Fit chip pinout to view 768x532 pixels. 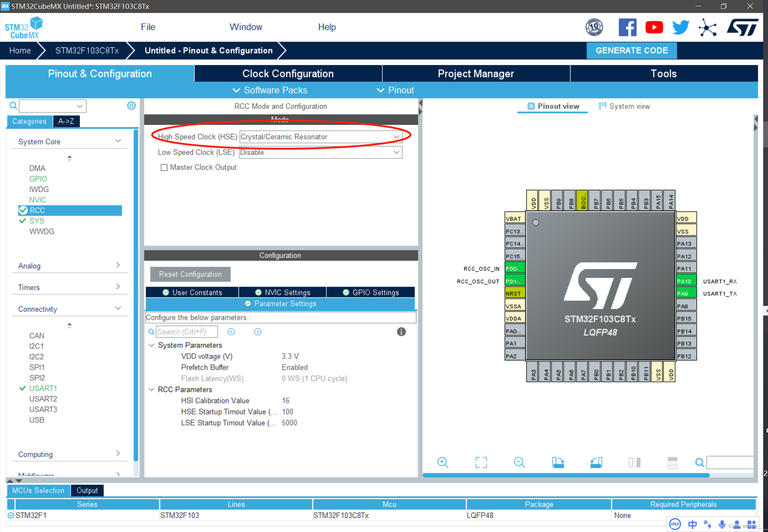click(481, 462)
